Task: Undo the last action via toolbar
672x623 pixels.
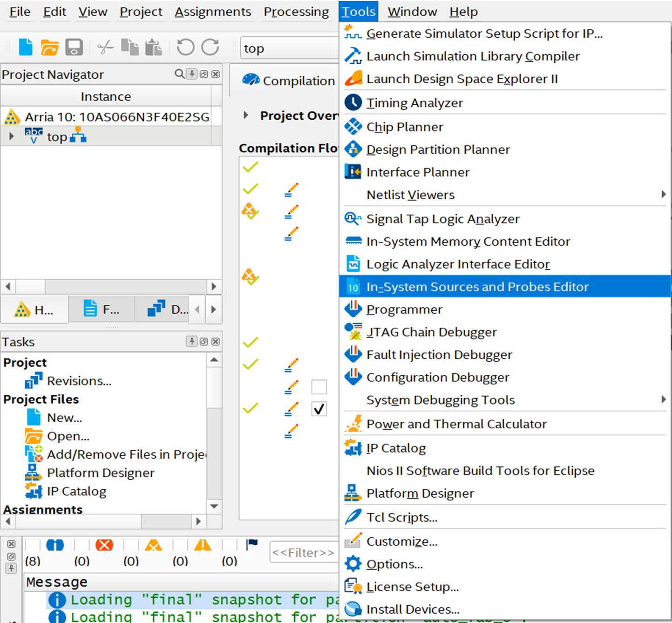Action: point(185,47)
